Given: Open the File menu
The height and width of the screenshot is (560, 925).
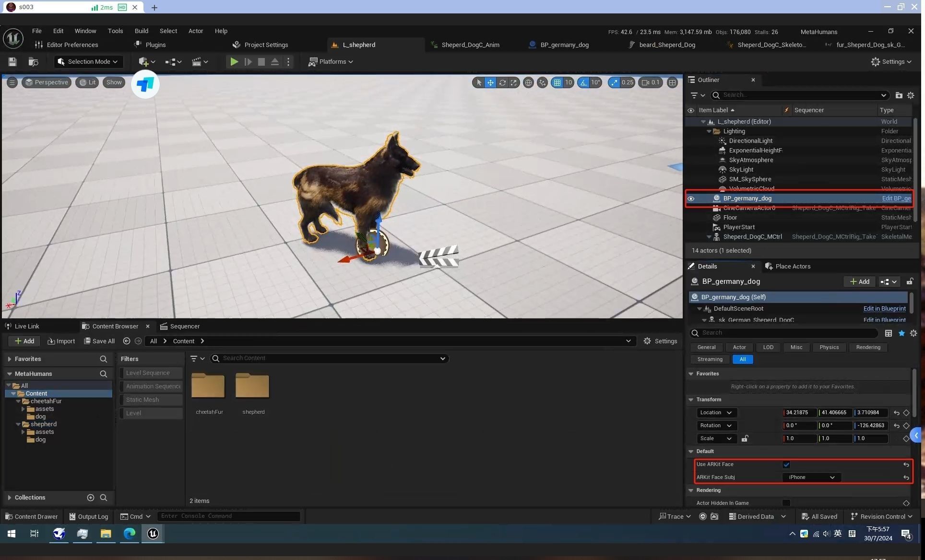Looking at the screenshot, I should (37, 31).
